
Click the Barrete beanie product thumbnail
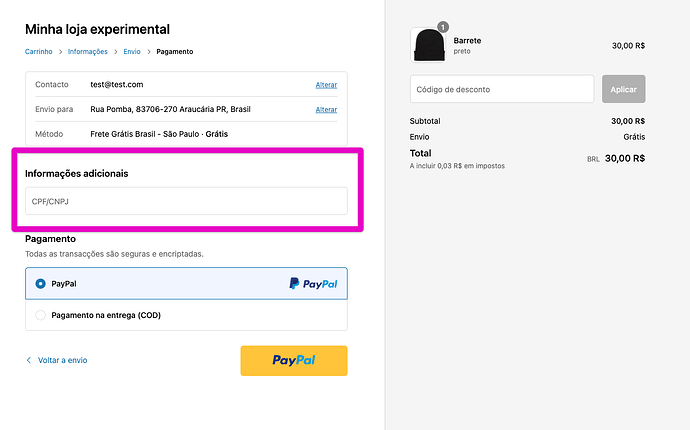[428, 45]
